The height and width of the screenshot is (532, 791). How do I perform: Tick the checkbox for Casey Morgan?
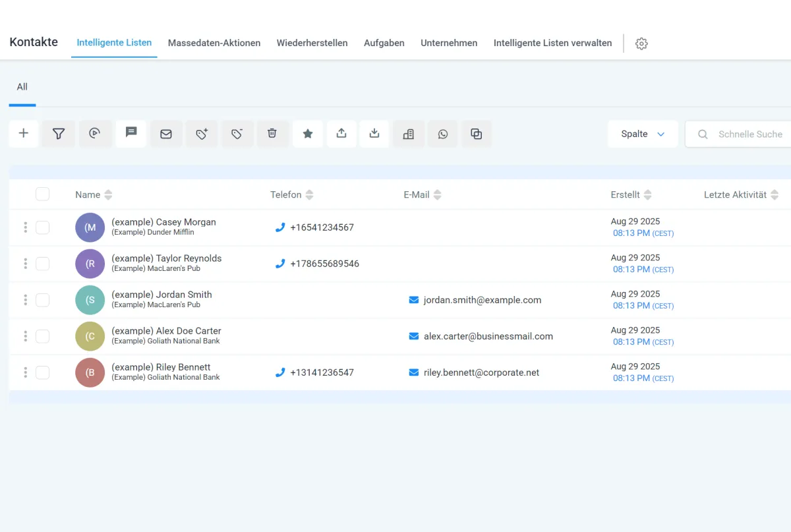point(42,227)
